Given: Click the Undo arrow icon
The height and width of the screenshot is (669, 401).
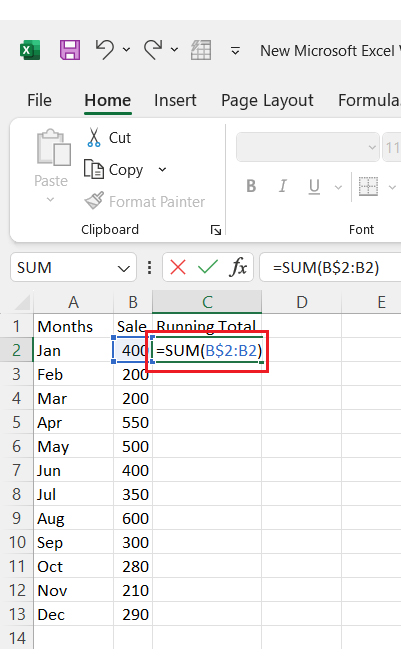Looking at the screenshot, I should [x=105, y=49].
